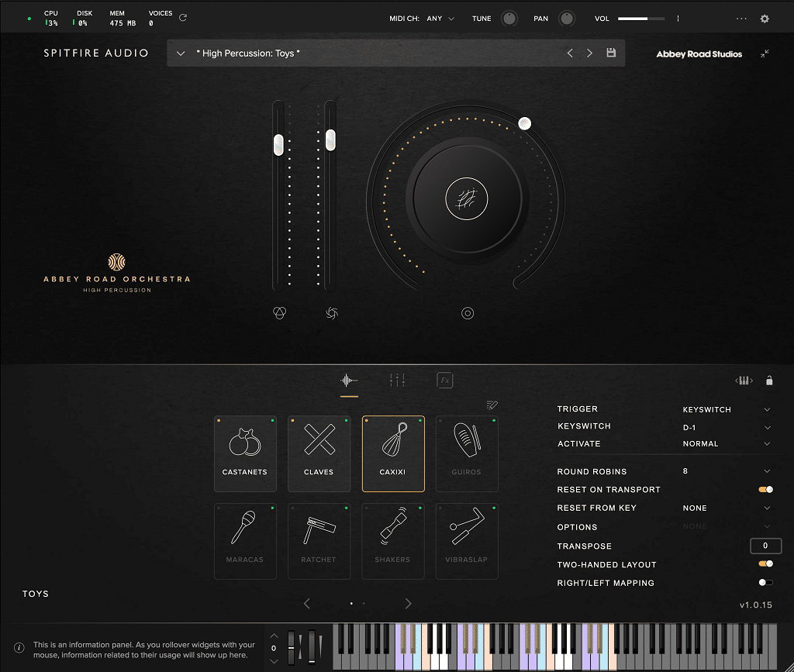Enable Right/Left Mapping
Screen dimensions: 794x672
(x=765, y=582)
